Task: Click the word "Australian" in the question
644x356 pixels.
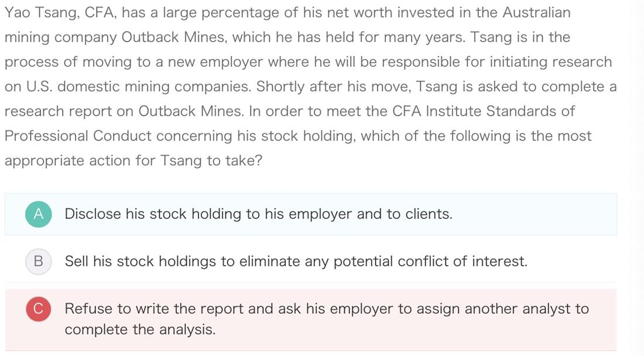Action: (536, 13)
